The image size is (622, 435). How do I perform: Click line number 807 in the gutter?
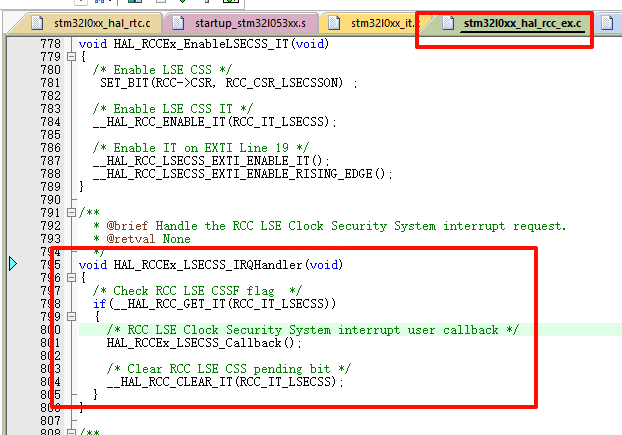pyautogui.click(x=50, y=421)
